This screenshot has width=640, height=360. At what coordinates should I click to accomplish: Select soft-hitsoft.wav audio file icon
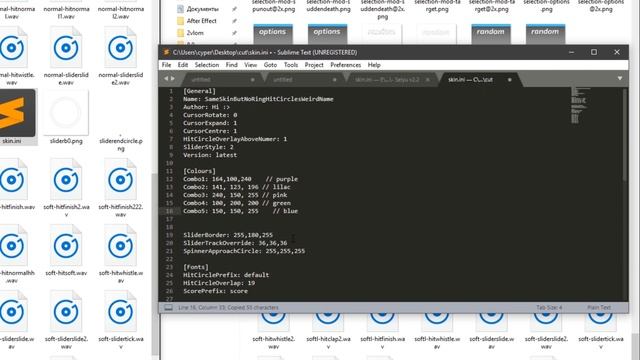coord(66,246)
